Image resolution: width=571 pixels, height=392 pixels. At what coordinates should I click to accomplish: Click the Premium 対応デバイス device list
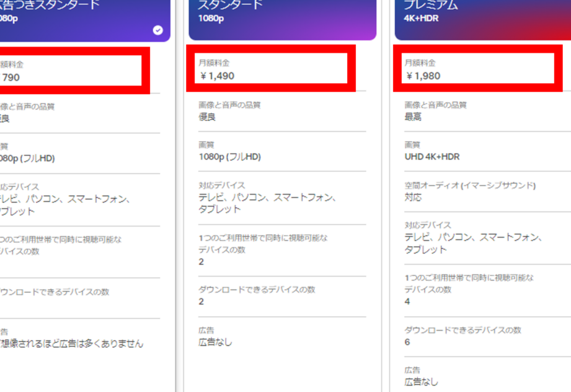(x=473, y=243)
